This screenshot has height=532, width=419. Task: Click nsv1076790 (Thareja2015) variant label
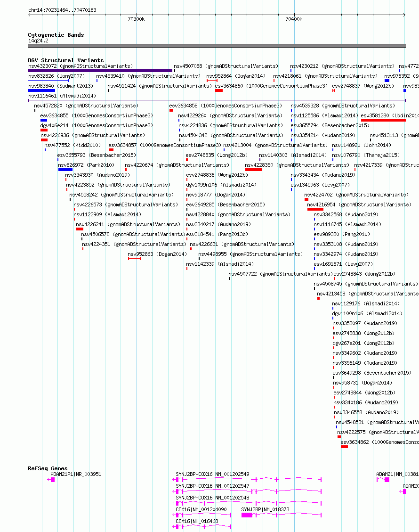click(x=366, y=155)
